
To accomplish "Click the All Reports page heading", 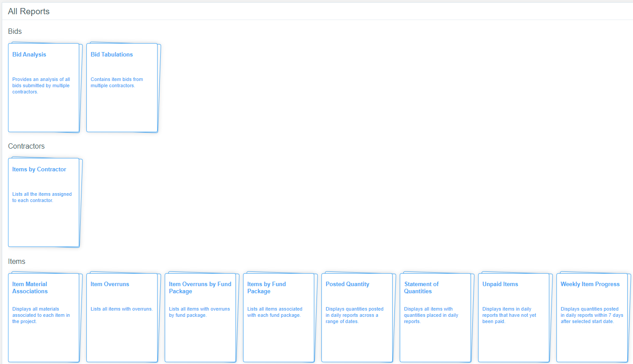I will click(28, 12).
